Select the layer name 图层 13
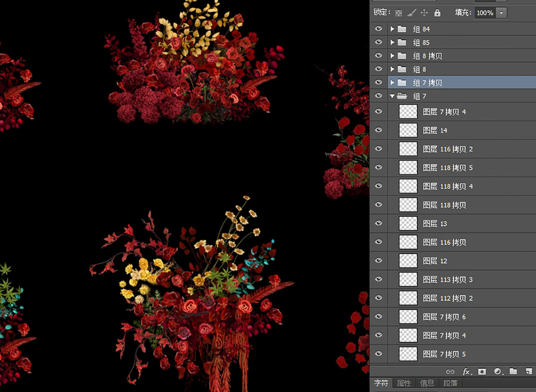The height and width of the screenshot is (392, 536). pos(435,224)
